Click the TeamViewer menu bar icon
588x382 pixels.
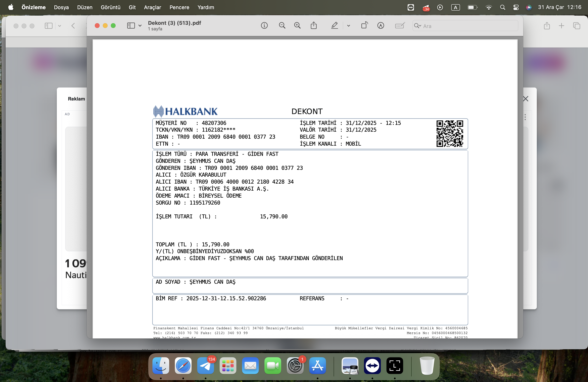point(411,7)
